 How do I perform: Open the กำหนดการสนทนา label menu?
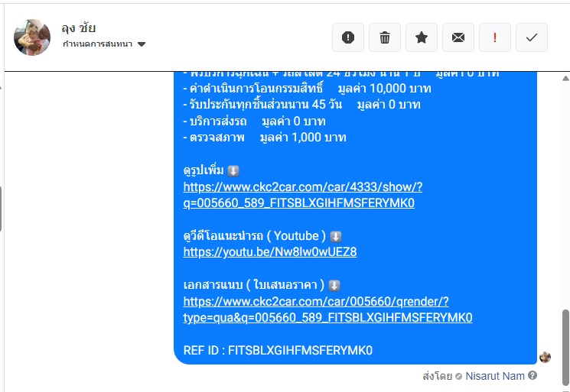[x=97, y=44]
